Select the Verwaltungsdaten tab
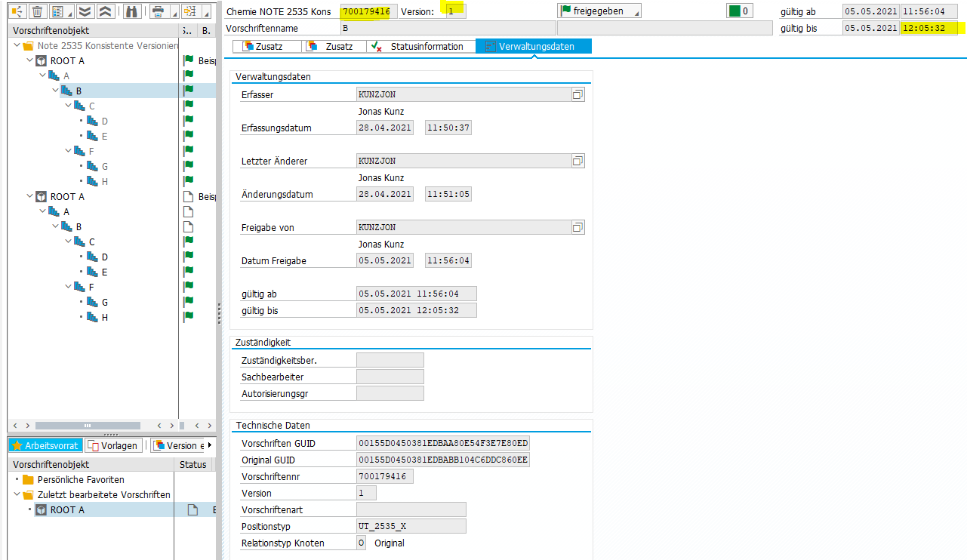This screenshot has height=560, width=967. pyautogui.click(x=533, y=47)
